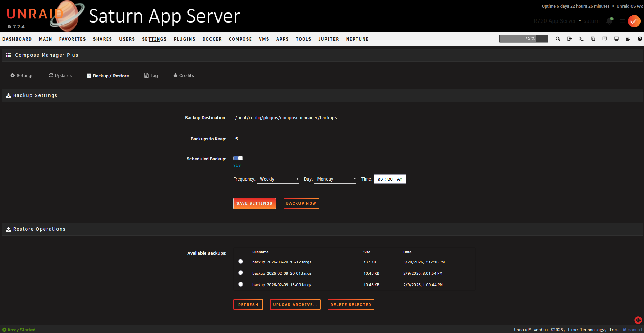The width and height of the screenshot is (644, 333).
Task: Switch to the Log tab
Action: (151, 76)
